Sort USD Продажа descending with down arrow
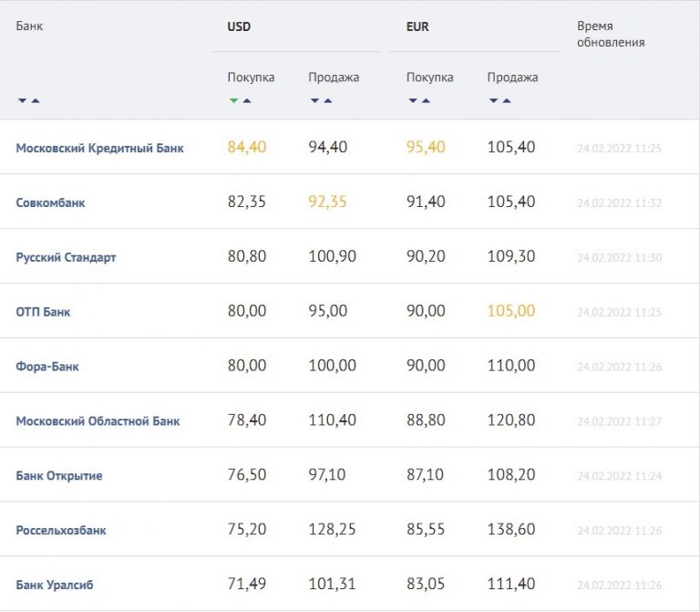Image resolution: width=700 pixels, height=612 pixels. click(314, 100)
